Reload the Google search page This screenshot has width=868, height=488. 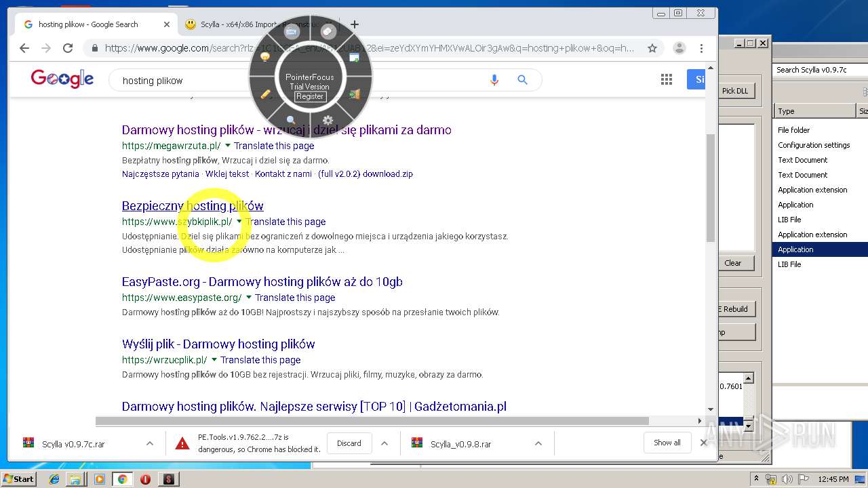pyautogui.click(x=68, y=48)
